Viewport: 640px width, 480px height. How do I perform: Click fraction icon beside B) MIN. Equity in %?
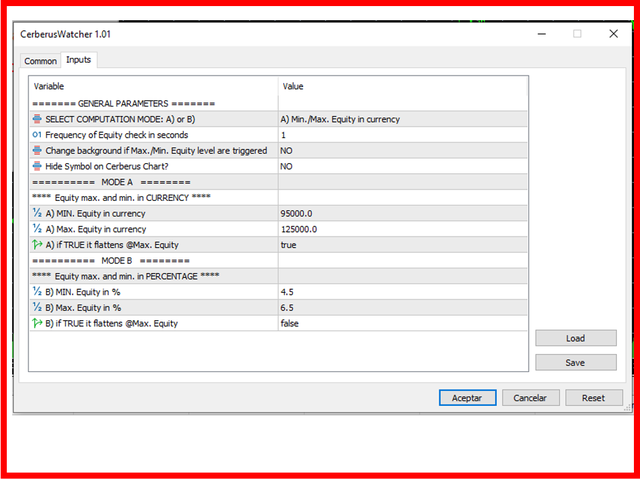point(37,292)
